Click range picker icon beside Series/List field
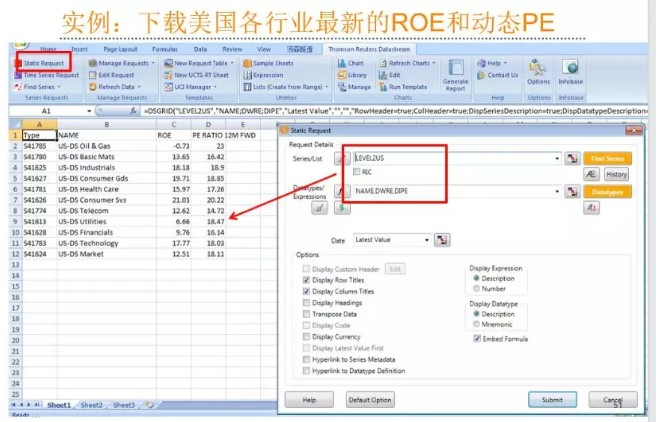Screen dimensions: 658x422 [573, 158]
